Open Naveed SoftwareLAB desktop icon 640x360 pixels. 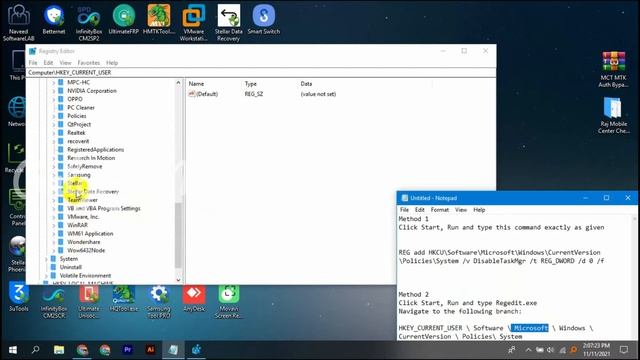pyautogui.click(x=18, y=23)
